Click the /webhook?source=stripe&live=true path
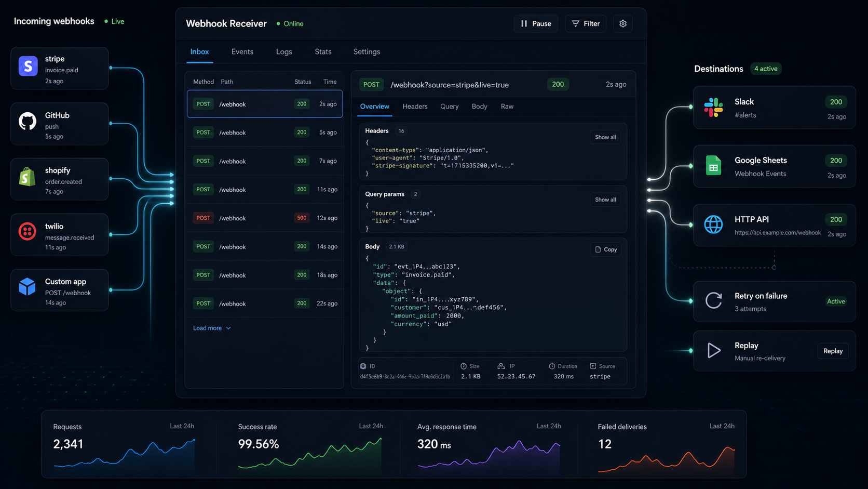This screenshot has height=489, width=868. (450, 85)
